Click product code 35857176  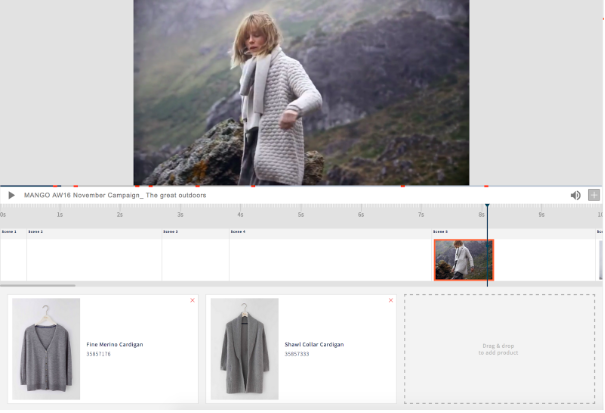tap(98, 354)
